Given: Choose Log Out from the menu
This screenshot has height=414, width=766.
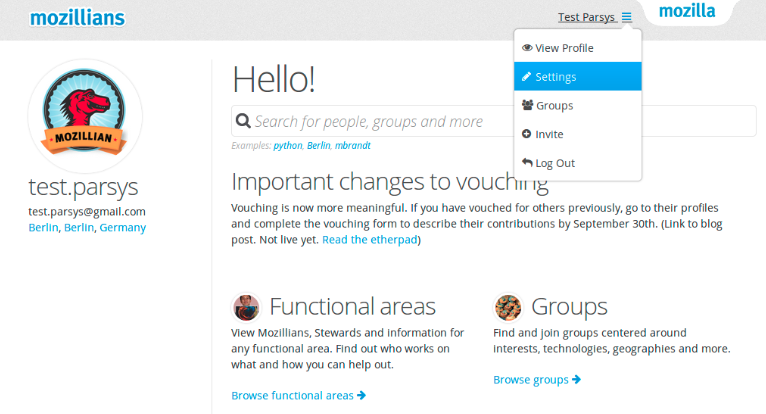Looking at the screenshot, I should click(x=577, y=163).
